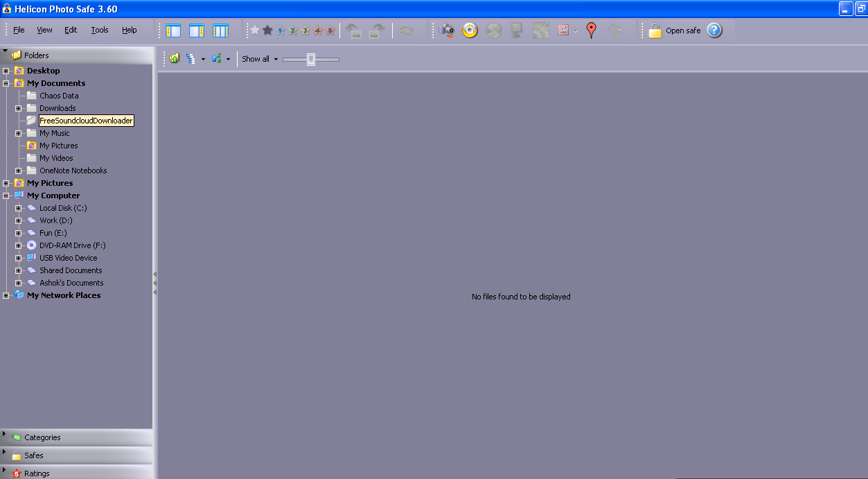Switch to three-column layout icon
Screen dimensions: 868x479
click(220, 31)
